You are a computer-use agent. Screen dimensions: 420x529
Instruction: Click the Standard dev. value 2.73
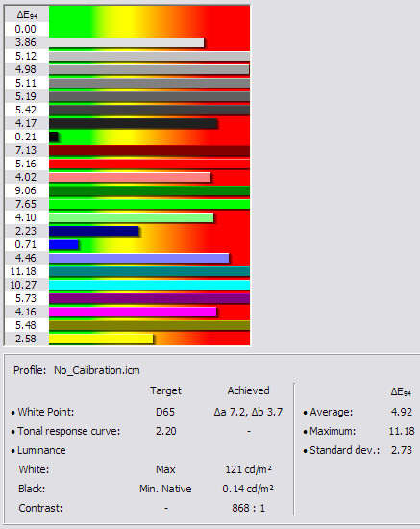[x=402, y=450]
